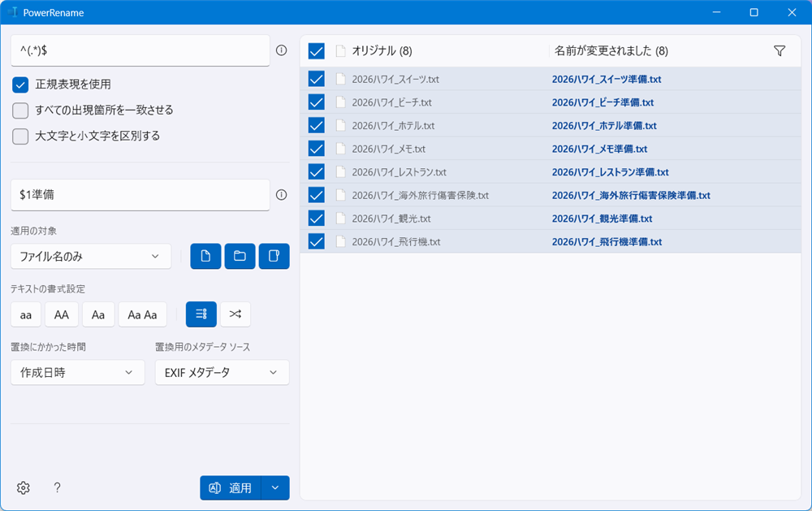Open PowerRename settings via the gear icon
812x511 pixels.
23,487
